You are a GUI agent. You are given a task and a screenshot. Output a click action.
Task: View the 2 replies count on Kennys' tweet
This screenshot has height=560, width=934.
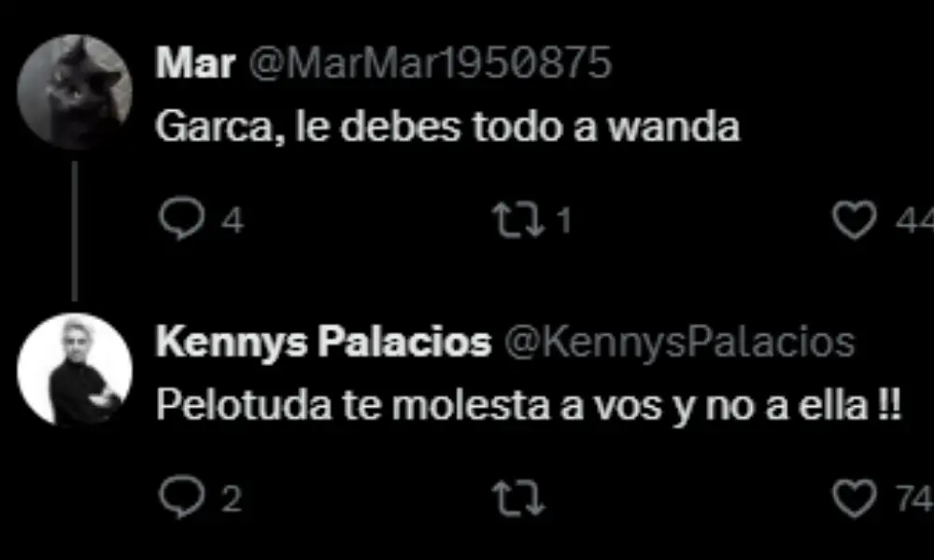pos(232,498)
